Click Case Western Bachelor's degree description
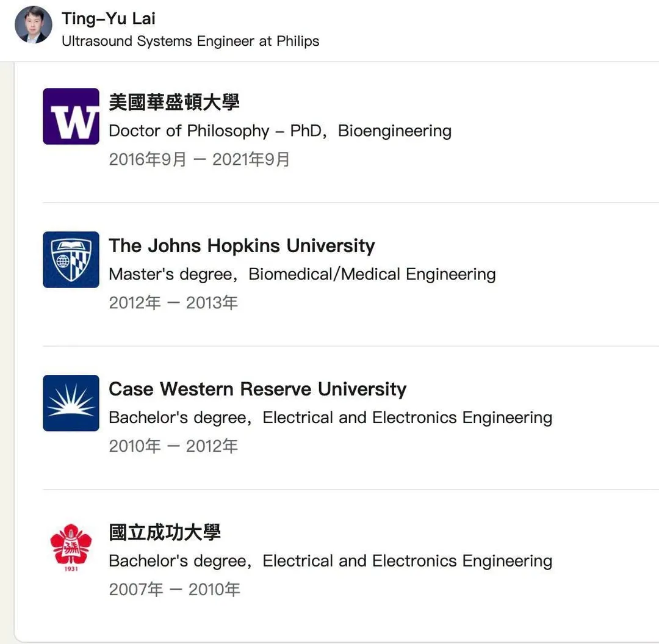 [330, 418]
